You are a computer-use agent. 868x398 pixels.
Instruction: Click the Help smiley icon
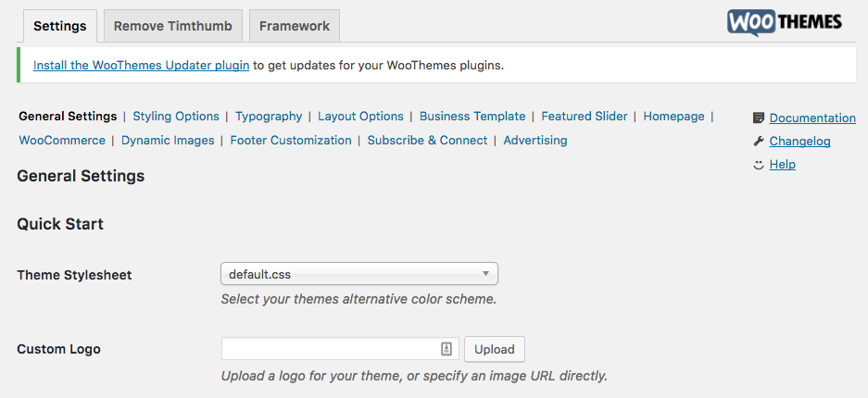[x=759, y=164]
